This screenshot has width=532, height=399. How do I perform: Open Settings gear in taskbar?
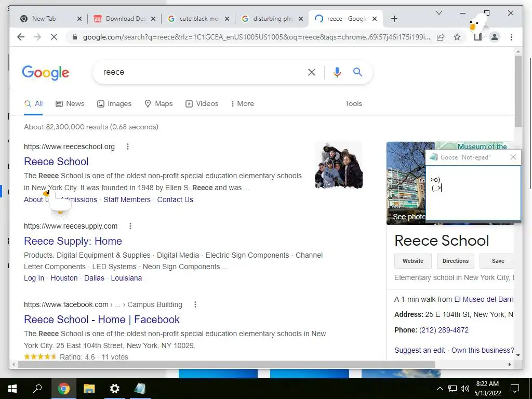click(x=115, y=389)
